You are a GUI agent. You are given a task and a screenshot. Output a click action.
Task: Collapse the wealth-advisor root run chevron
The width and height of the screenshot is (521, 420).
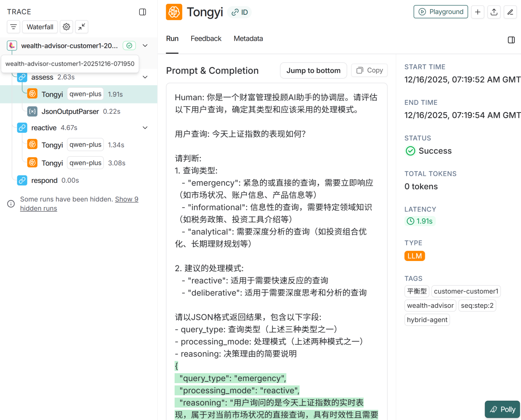[x=145, y=46]
